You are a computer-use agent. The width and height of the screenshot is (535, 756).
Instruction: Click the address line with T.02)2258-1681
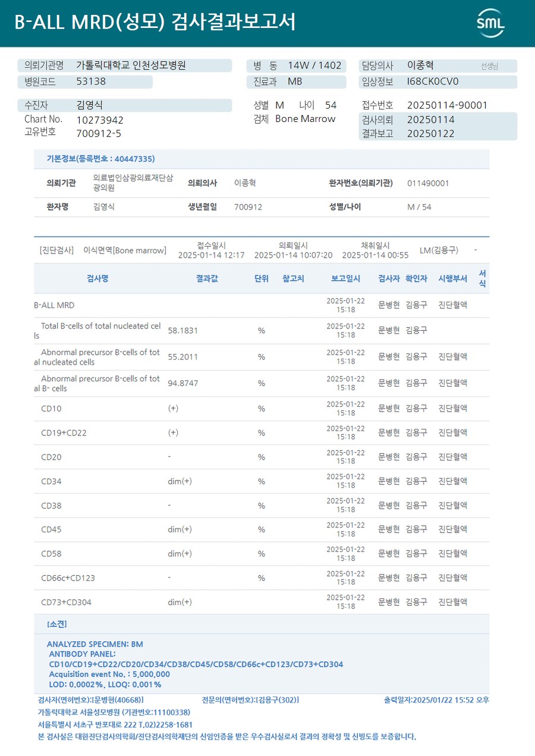coord(115,724)
